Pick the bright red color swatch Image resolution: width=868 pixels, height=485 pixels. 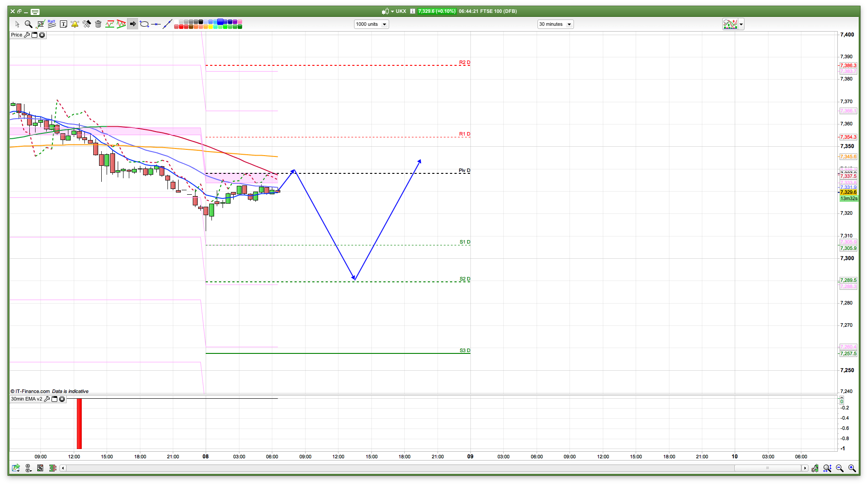[x=181, y=27]
